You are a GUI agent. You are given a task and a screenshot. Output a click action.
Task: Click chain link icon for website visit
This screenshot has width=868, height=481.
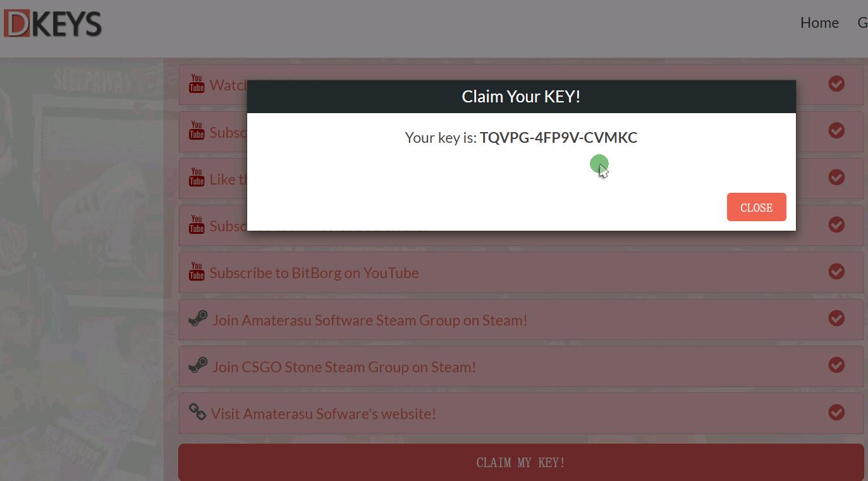click(197, 412)
